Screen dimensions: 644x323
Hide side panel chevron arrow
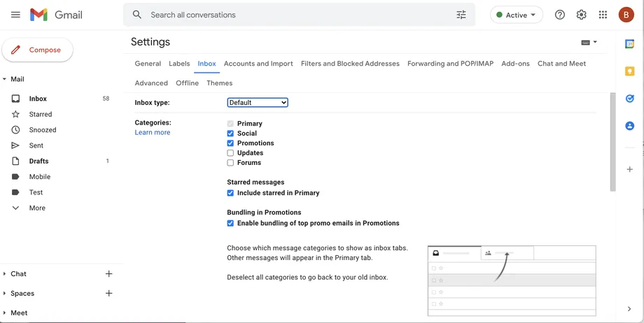tap(629, 308)
